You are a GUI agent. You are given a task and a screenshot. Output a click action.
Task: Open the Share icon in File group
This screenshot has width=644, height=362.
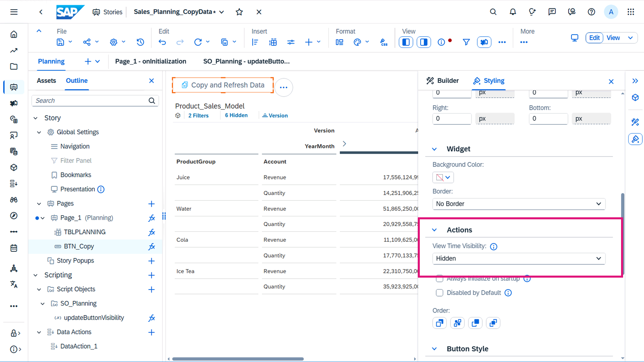point(87,42)
